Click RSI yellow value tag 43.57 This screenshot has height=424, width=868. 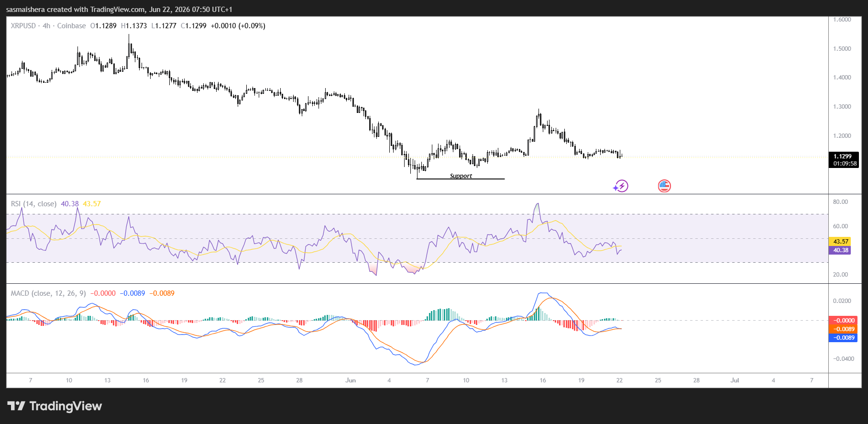[x=840, y=242]
